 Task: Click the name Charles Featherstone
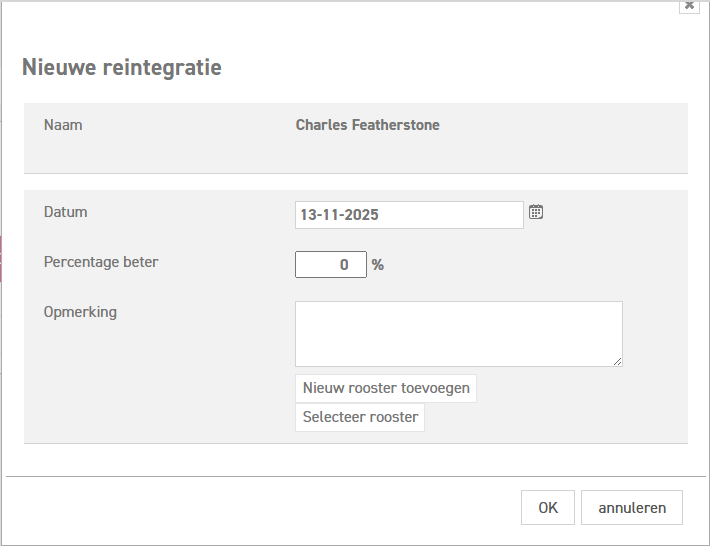tap(367, 125)
